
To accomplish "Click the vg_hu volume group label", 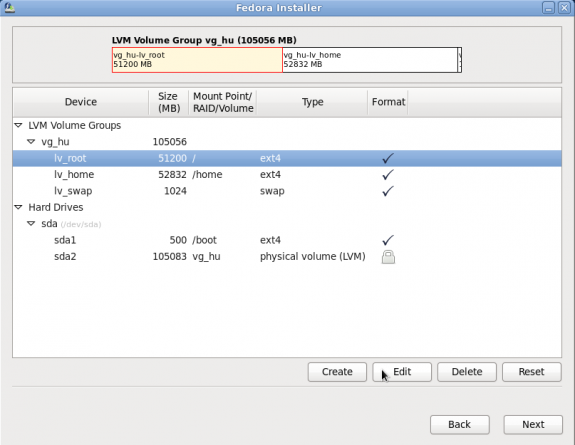I will pyautogui.click(x=55, y=142).
